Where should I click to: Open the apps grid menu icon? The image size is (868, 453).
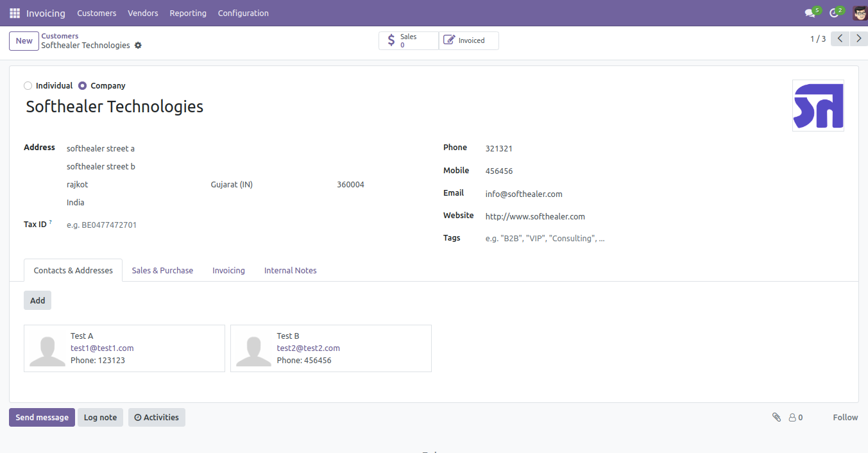point(15,13)
